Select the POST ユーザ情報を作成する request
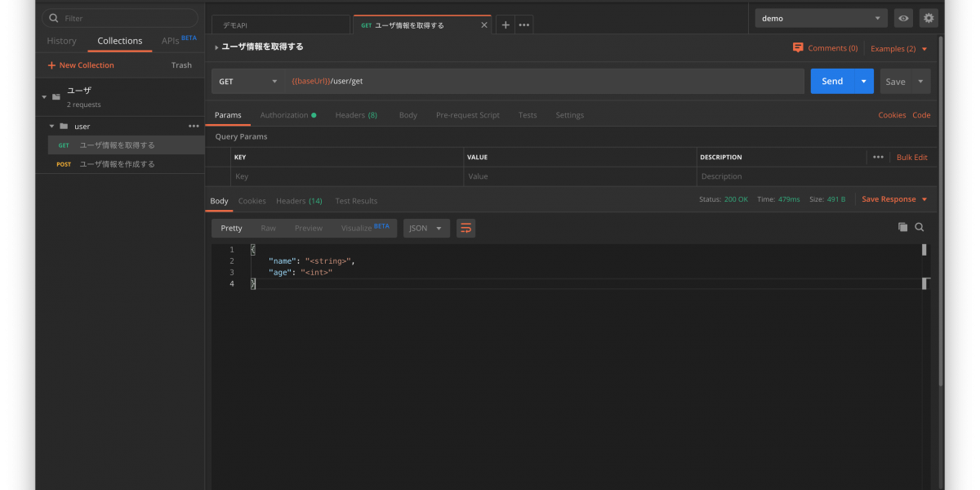980x490 pixels. click(x=117, y=164)
